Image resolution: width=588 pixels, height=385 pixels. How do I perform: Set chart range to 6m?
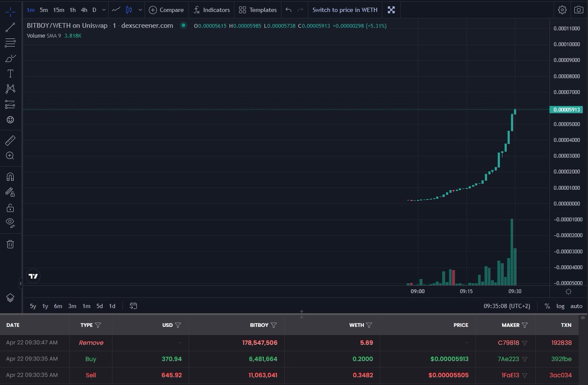[x=58, y=306]
